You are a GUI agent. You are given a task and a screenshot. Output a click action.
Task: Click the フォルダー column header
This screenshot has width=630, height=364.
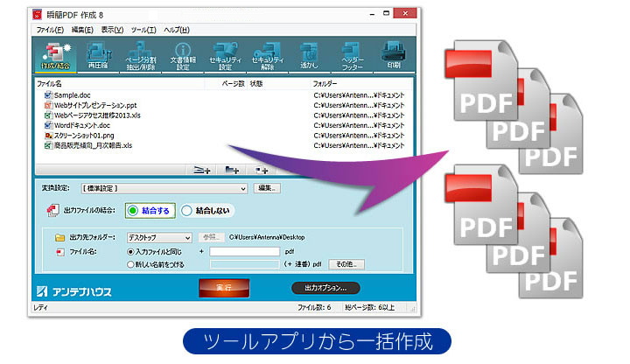pos(361,84)
